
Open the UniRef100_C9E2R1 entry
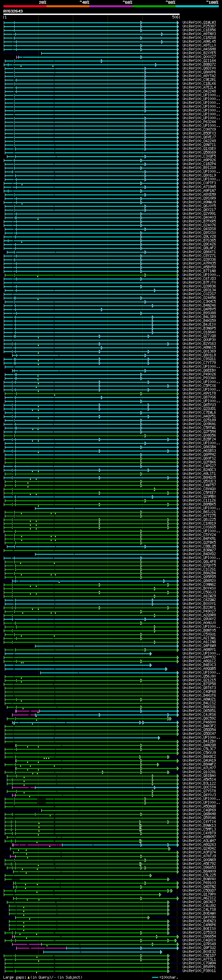pyautogui.click(x=199, y=80)
